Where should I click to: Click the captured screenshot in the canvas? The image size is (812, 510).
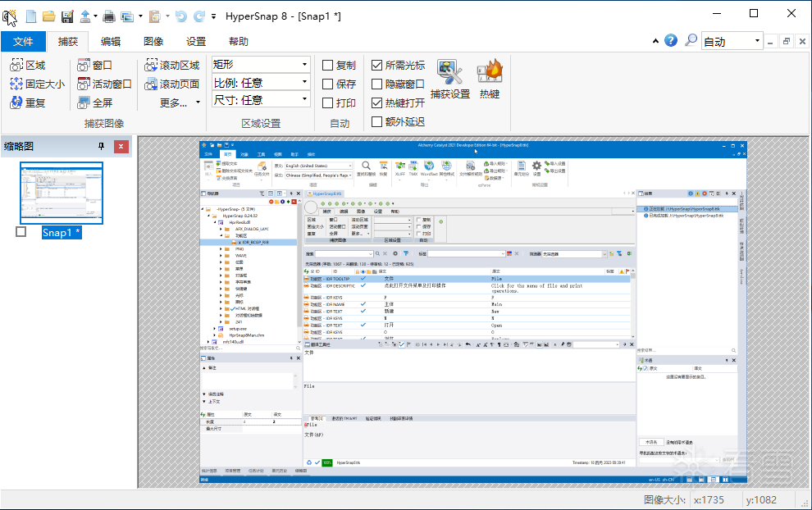click(x=473, y=312)
